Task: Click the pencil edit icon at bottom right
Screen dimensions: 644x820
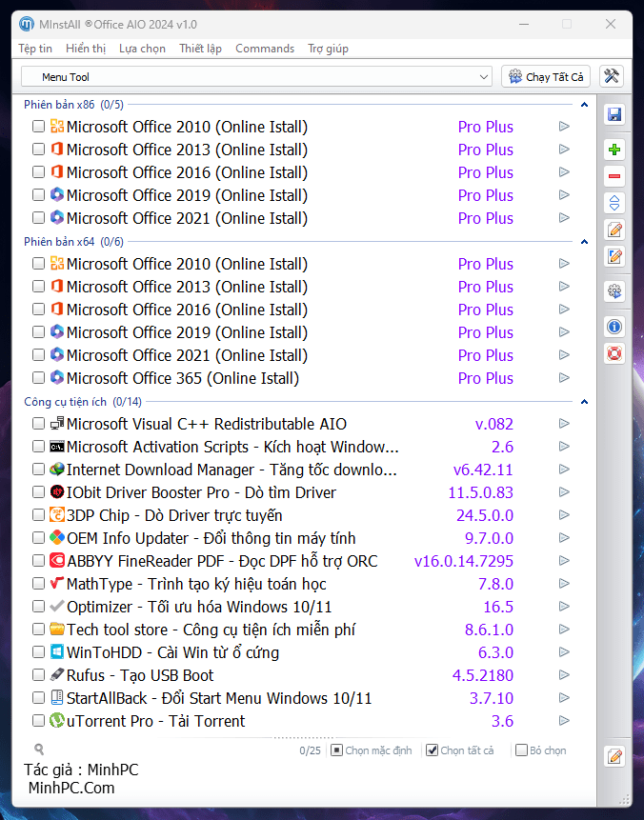Action: tap(614, 756)
